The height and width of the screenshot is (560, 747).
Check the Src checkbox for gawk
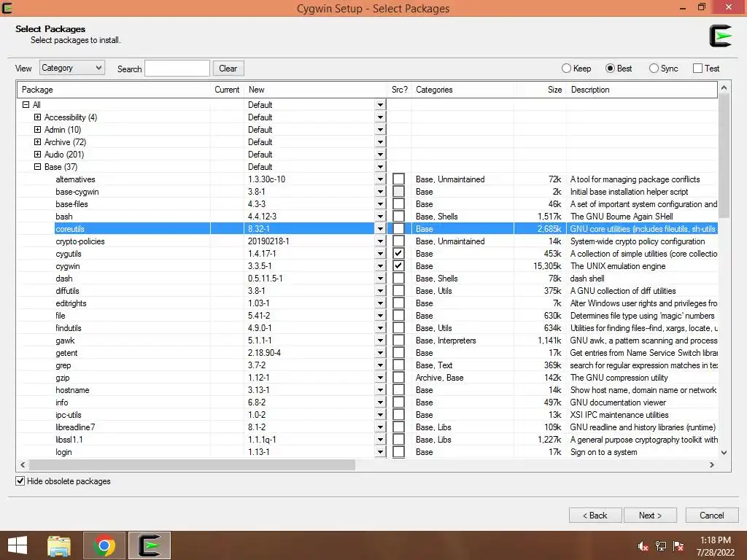coord(399,340)
